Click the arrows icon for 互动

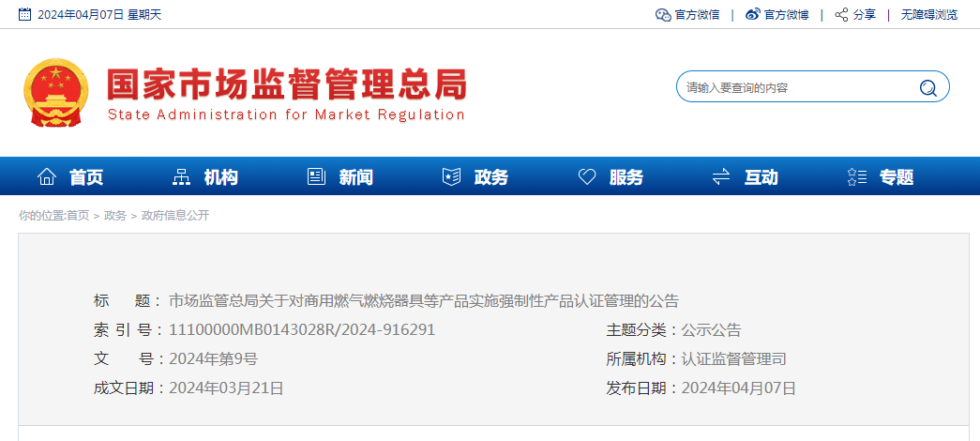[x=721, y=177]
